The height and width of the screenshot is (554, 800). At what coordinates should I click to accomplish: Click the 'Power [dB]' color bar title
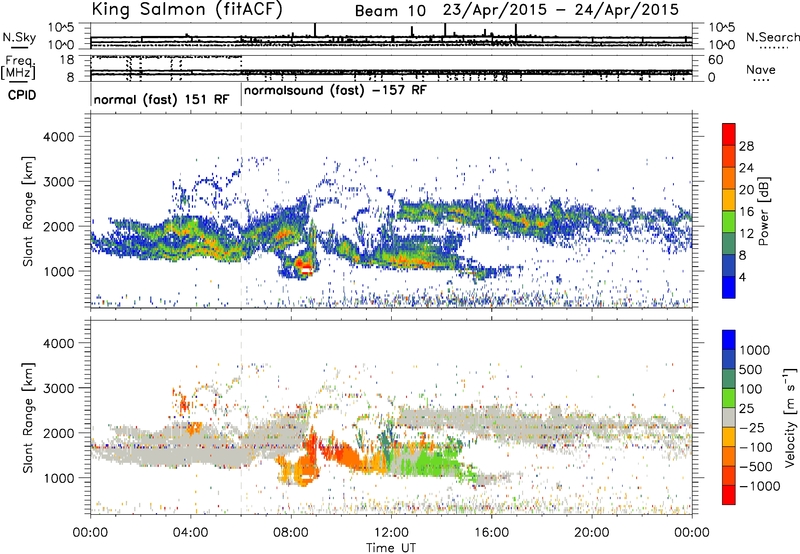pyautogui.click(x=763, y=211)
